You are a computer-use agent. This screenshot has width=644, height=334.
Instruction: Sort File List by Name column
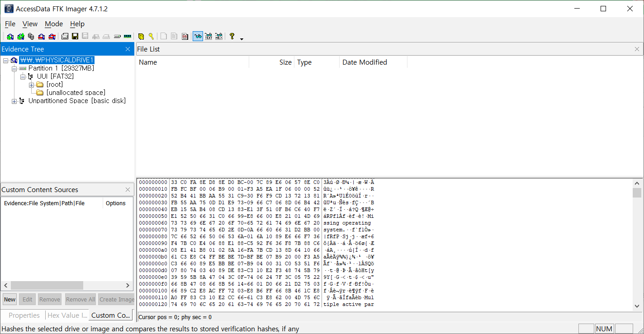(x=193, y=62)
